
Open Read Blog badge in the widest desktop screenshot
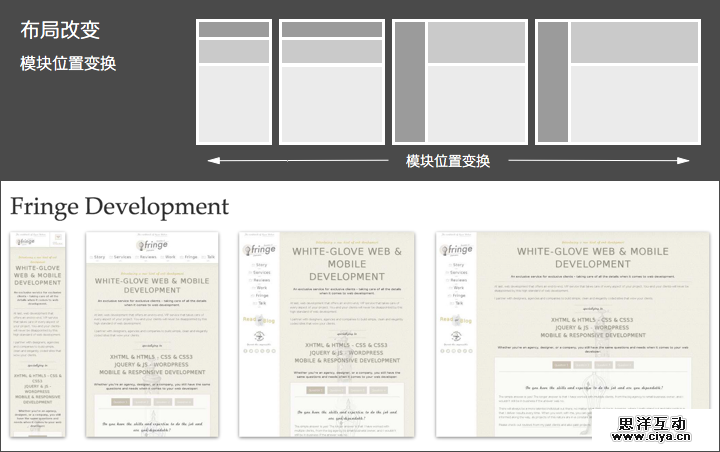coord(456,320)
